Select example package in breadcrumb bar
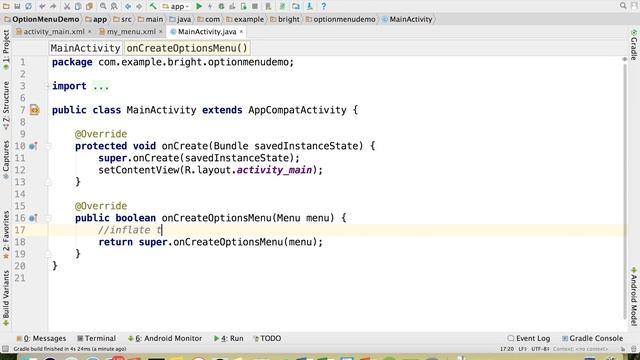Screen dimensions: 640x360 pyautogui.click(x=245, y=19)
